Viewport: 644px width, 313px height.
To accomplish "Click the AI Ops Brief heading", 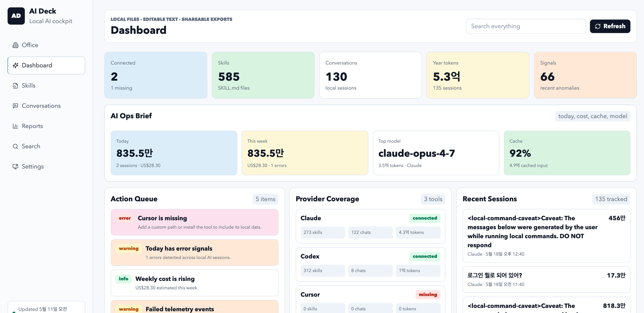I will coord(131,116).
